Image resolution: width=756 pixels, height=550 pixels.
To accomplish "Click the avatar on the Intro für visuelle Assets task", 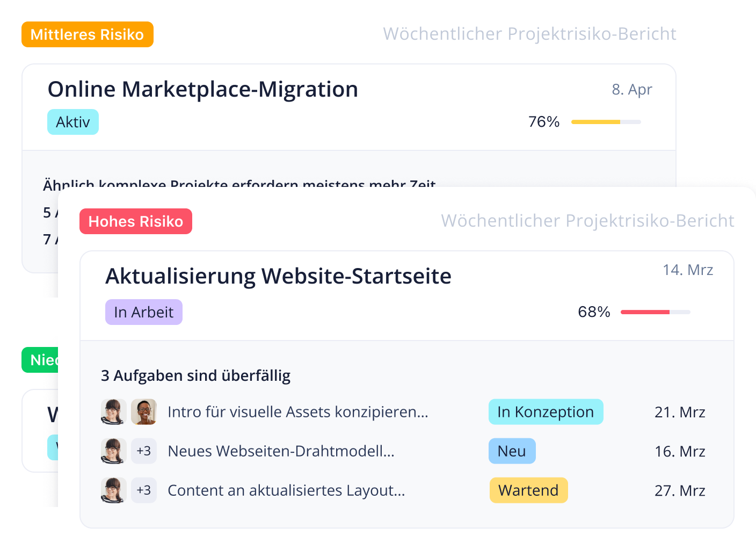I will pyautogui.click(x=113, y=412).
